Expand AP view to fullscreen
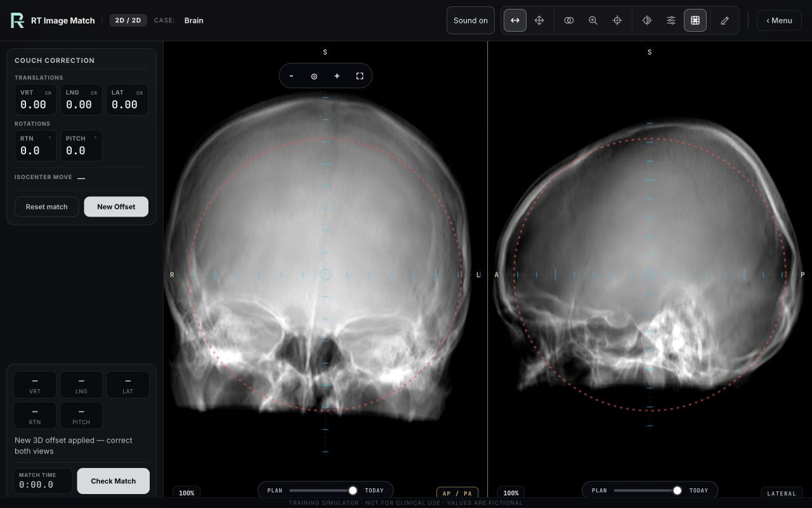Image resolution: width=812 pixels, height=508 pixels. pyautogui.click(x=360, y=76)
